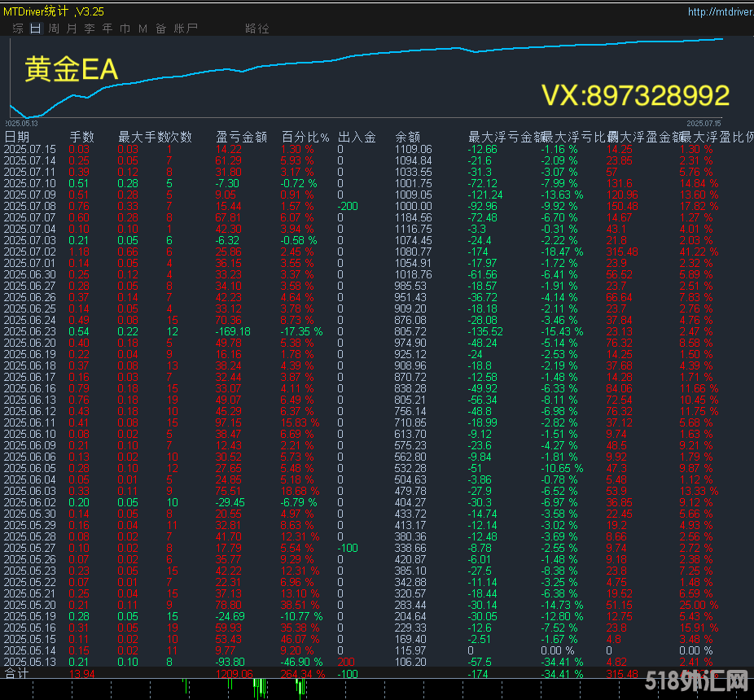Select the 2025.05.20 date row

[x=30, y=606]
